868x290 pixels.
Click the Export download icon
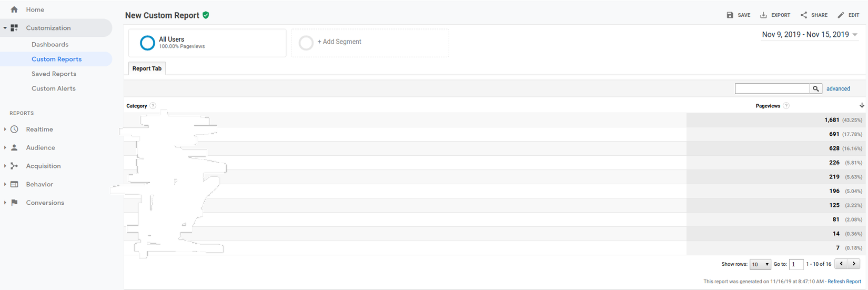[763, 15]
